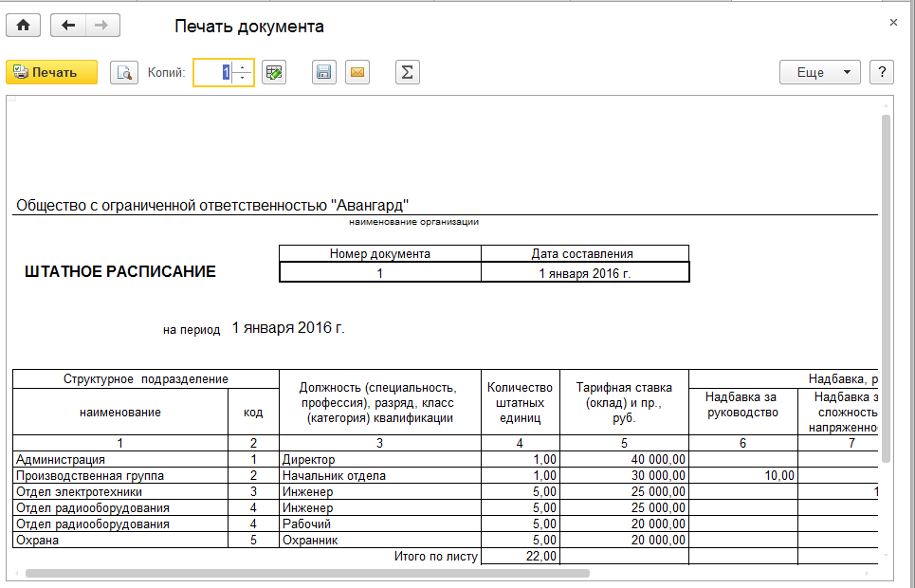The width and height of the screenshot is (915, 588).
Task: Click into the Копий number field
Action: point(213,73)
